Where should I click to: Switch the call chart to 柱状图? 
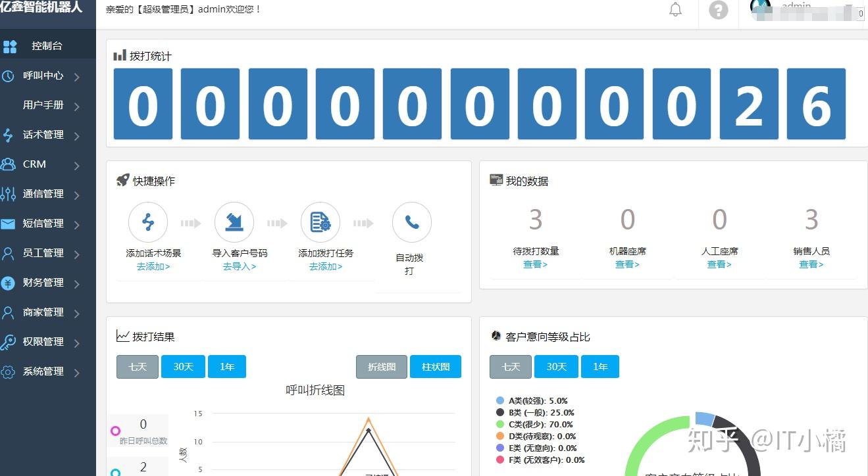click(x=435, y=367)
